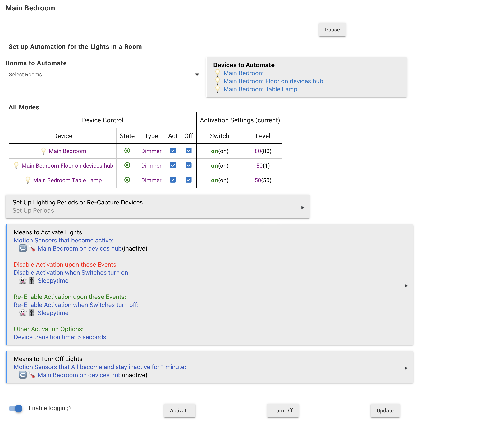Screen dimensions: 504x422
Task: Click Device transition time: 5 seconds
Action: pyautogui.click(x=60, y=337)
